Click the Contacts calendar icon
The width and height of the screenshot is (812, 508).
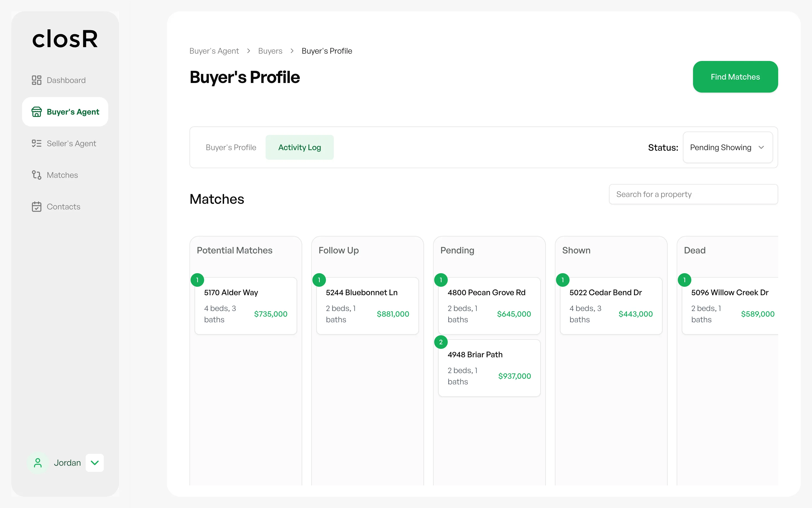coord(37,207)
